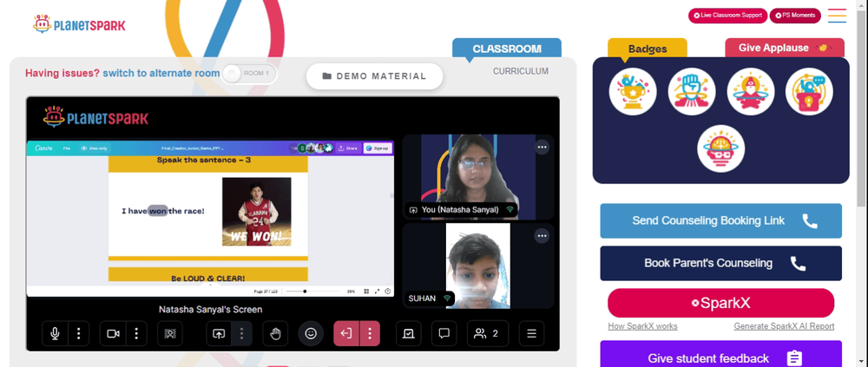Select the Badges tab
The height and width of the screenshot is (367, 868).
tap(648, 49)
